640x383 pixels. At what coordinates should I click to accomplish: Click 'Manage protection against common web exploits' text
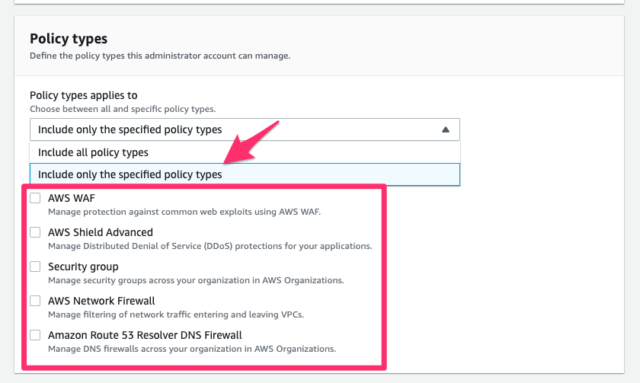[x=184, y=212]
